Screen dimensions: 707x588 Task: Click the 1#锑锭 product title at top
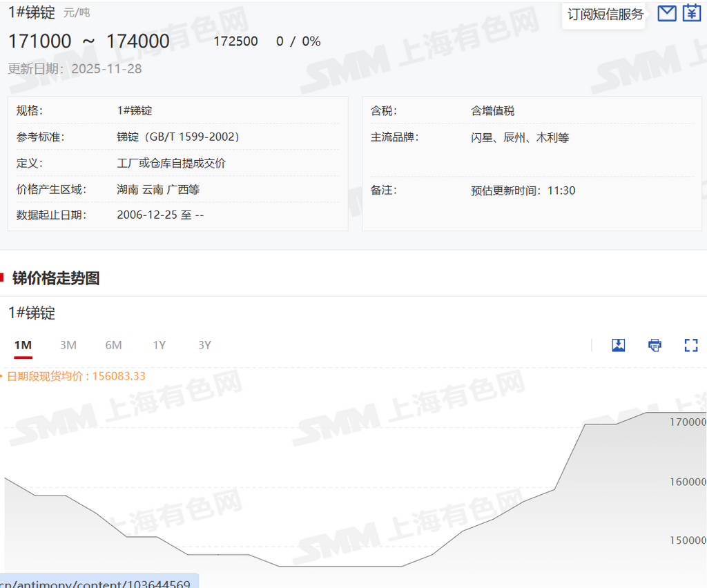tap(31, 12)
